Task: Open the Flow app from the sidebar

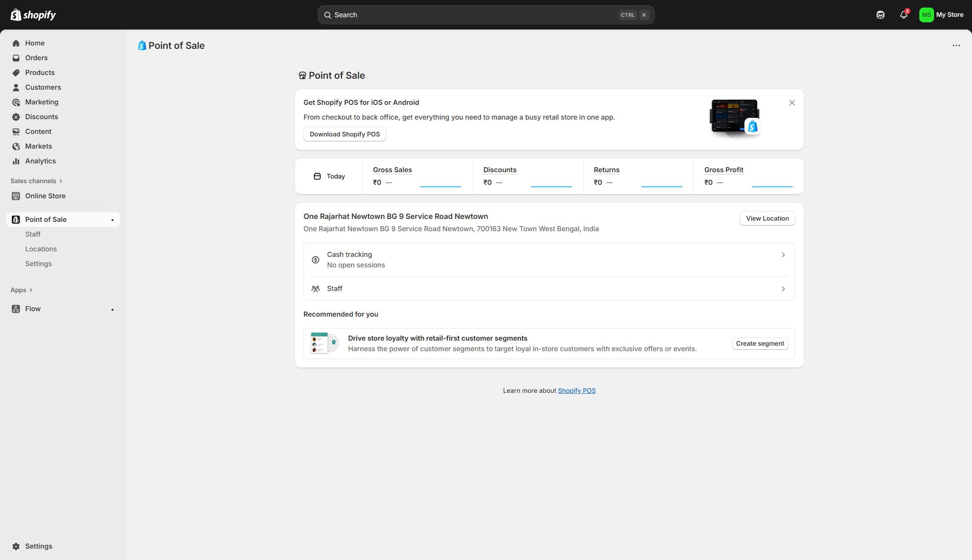Action: tap(32, 309)
